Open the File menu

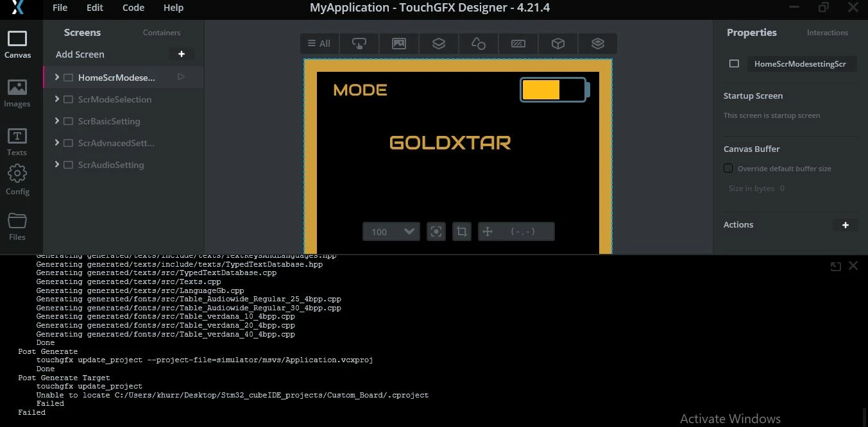[60, 8]
